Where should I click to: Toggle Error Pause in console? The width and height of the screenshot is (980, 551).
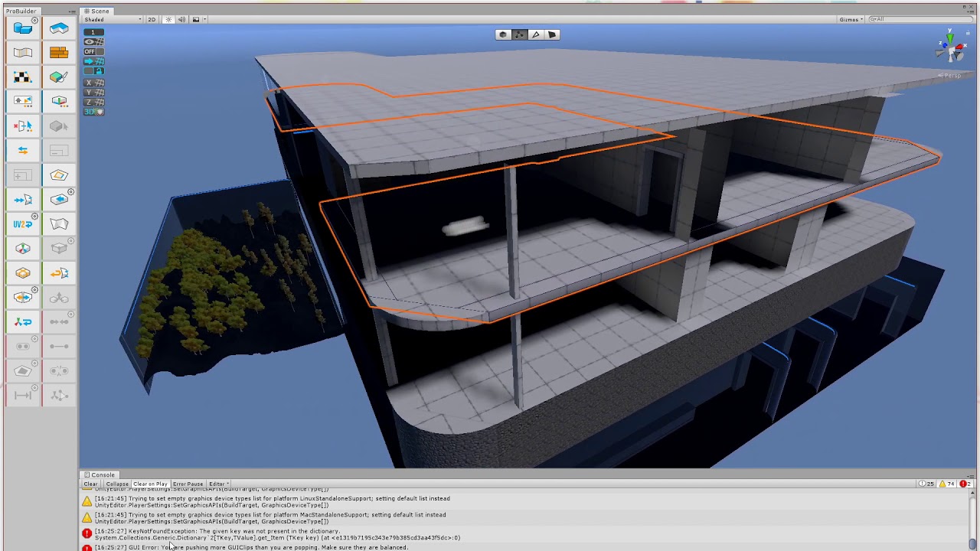click(188, 484)
